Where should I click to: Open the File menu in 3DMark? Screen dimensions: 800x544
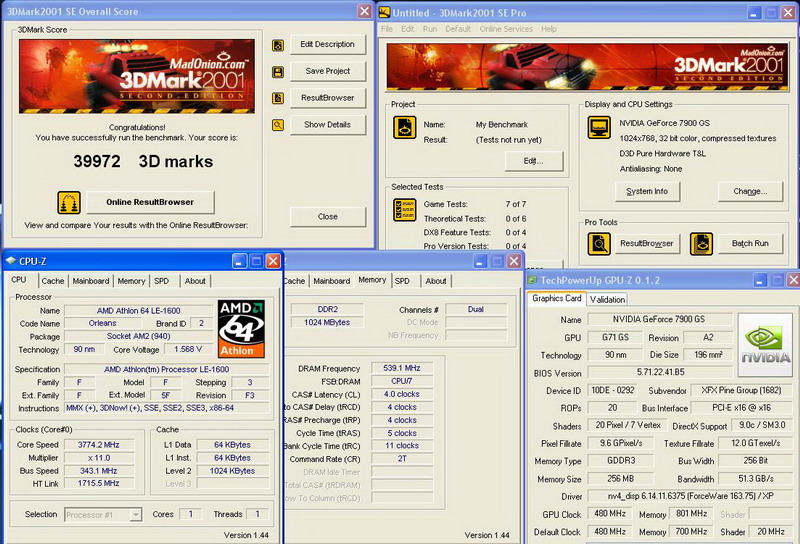387,29
